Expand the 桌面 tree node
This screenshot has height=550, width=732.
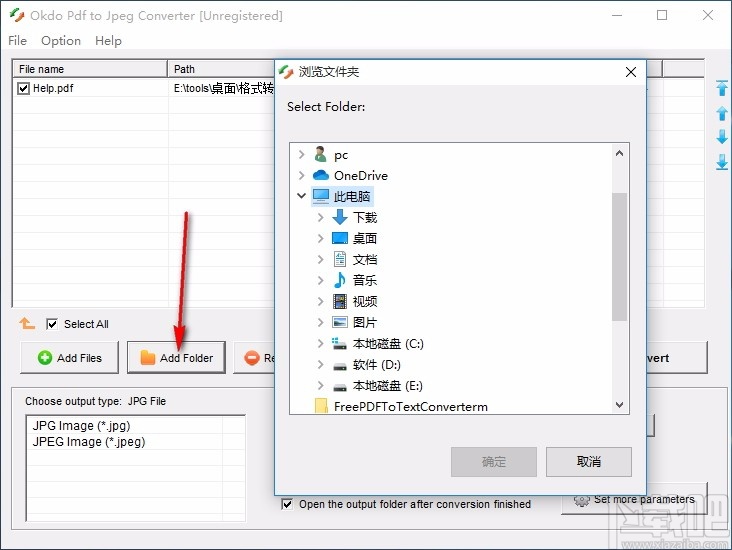coord(320,238)
